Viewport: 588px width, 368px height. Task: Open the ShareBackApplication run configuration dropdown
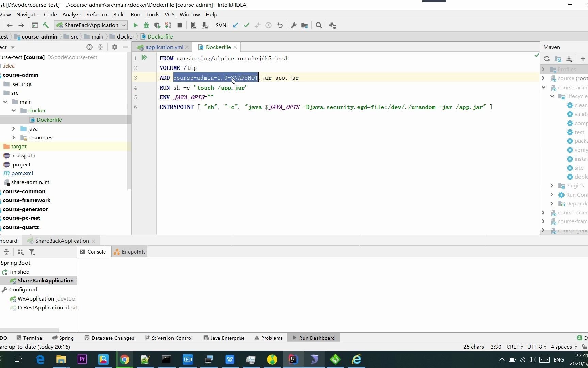pyautogui.click(x=91, y=25)
